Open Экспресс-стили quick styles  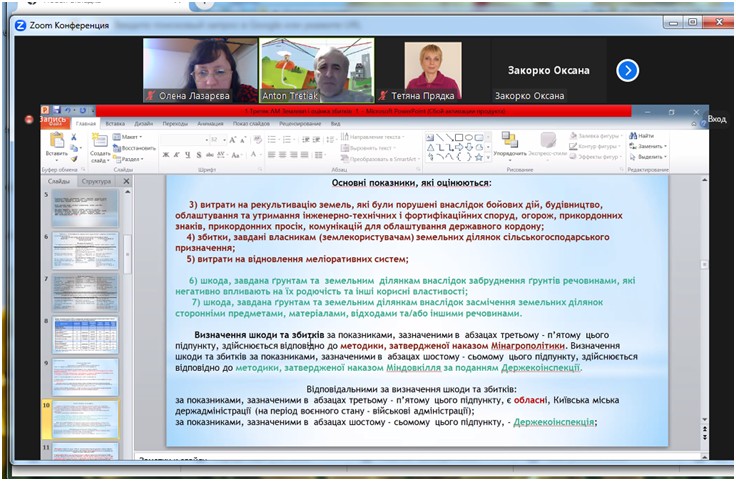click(548, 144)
